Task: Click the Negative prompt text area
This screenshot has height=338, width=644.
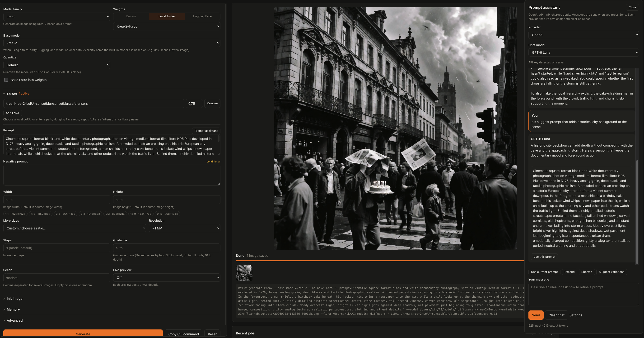Action: click(x=112, y=175)
